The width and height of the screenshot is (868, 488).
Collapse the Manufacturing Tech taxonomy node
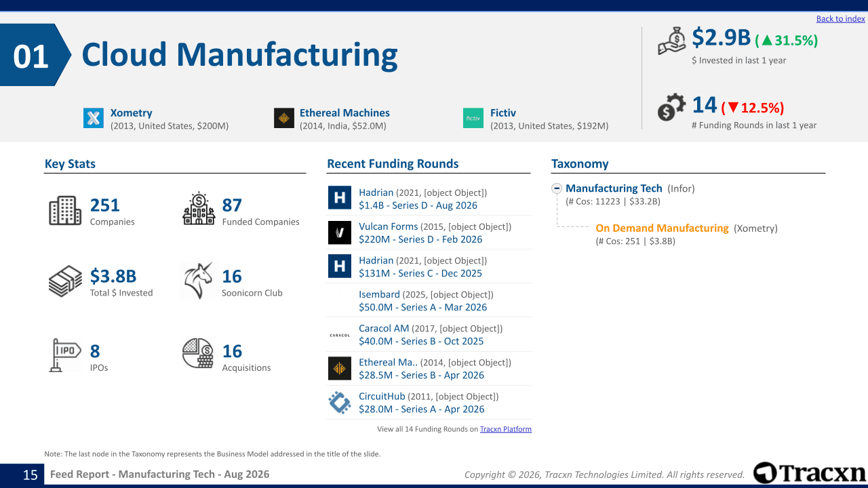[557, 189]
